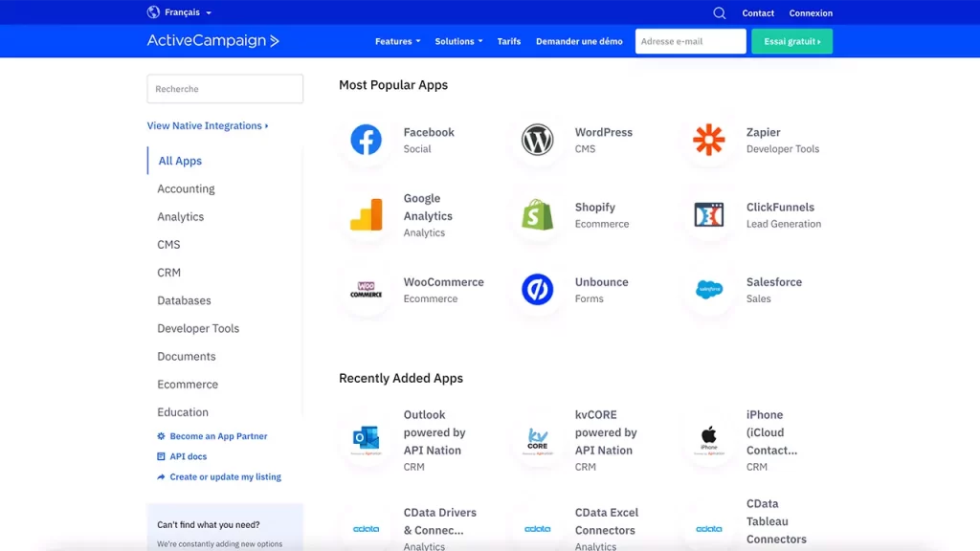Click the Unbounce blue circle icon

tap(538, 289)
